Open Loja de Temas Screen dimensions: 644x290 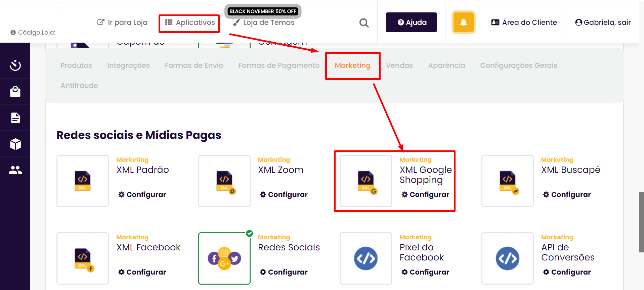(264, 22)
